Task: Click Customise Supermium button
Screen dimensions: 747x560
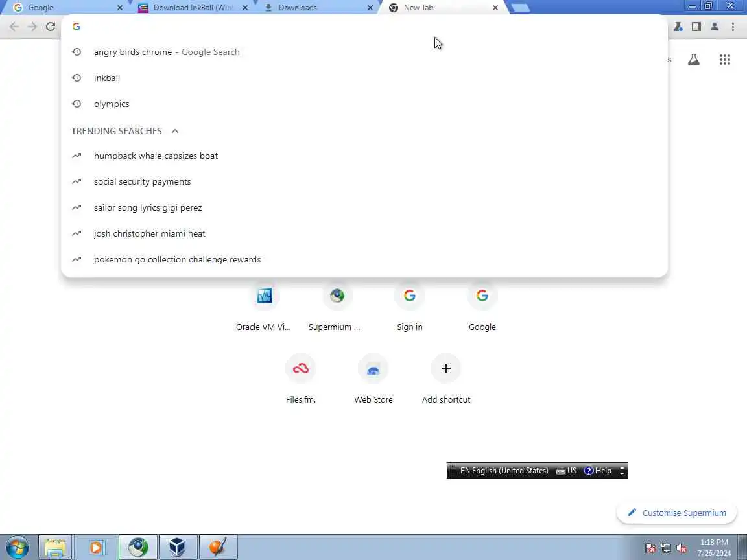Action: 676,513
